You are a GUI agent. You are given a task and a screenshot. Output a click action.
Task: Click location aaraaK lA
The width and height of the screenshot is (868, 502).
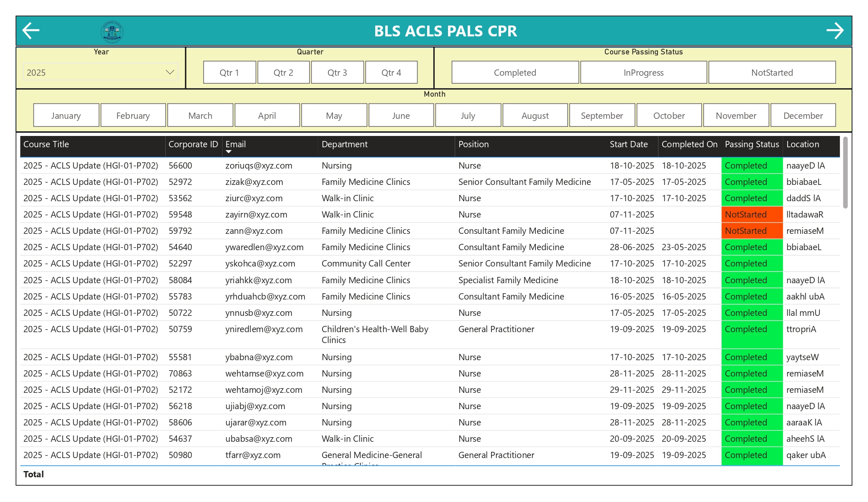pyautogui.click(x=804, y=423)
